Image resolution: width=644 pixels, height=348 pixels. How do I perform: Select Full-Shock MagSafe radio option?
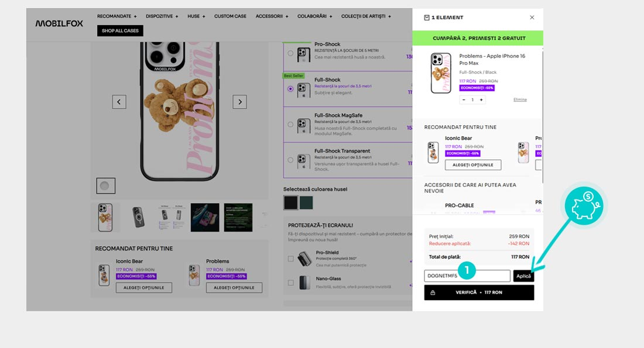coord(291,125)
